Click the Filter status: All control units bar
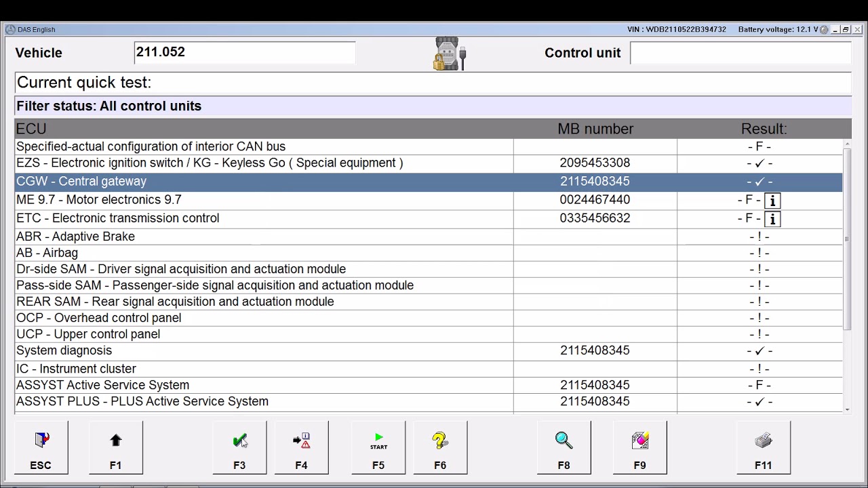 pos(433,106)
